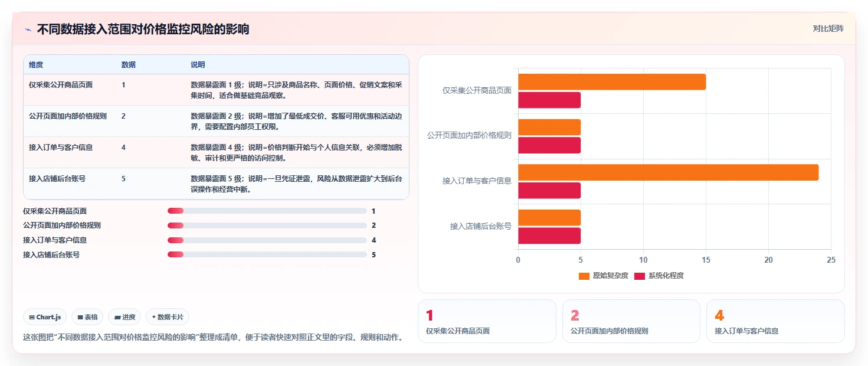The height and width of the screenshot is (366, 868).
Task: Click the x-axis tick label 25
Action: [x=831, y=260]
